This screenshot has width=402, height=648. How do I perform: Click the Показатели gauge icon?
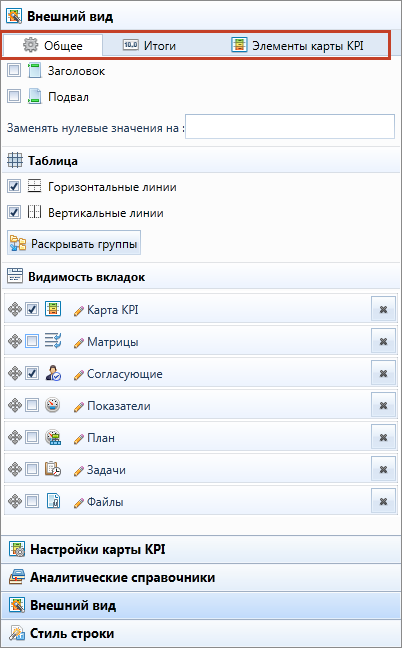click(x=53, y=405)
